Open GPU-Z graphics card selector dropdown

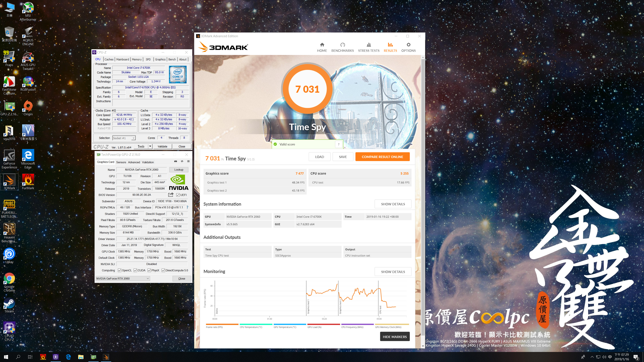tap(123, 279)
